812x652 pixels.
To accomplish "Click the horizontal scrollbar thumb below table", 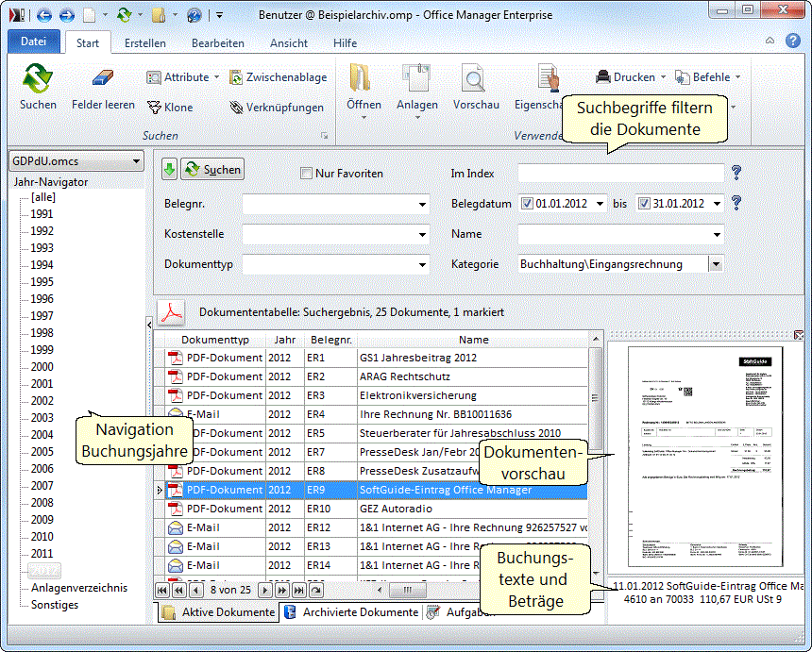I will [x=408, y=590].
